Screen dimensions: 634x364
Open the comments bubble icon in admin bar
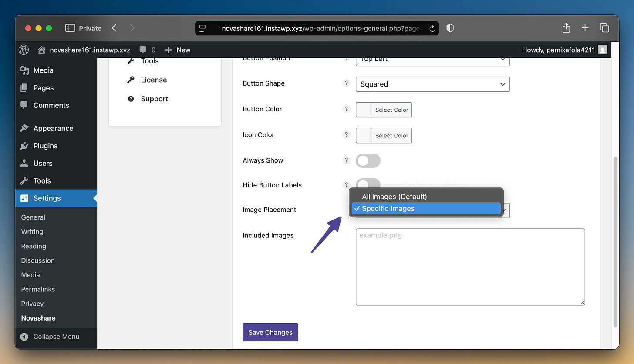point(143,50)
